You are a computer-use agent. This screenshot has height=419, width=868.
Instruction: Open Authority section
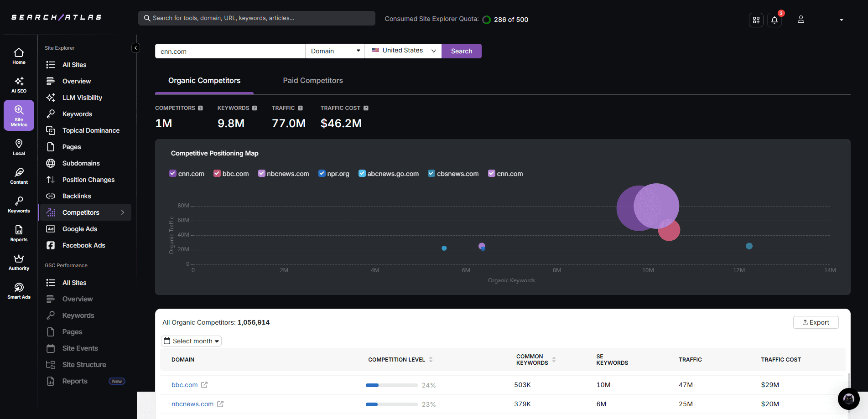pos(19,262)
